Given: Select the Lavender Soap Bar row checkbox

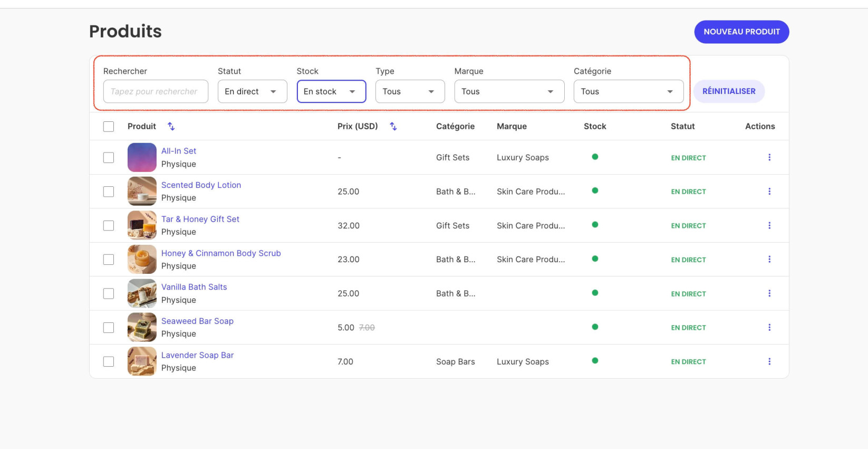Looking at the screenshot, I should coord(109,362).
